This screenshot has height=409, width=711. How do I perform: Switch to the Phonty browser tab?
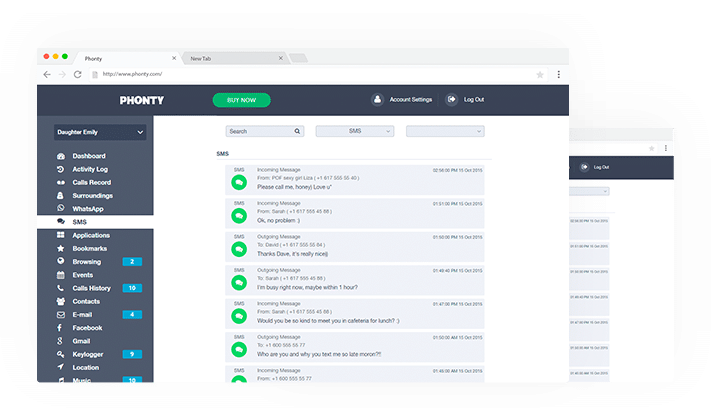[x=127, y=58]
